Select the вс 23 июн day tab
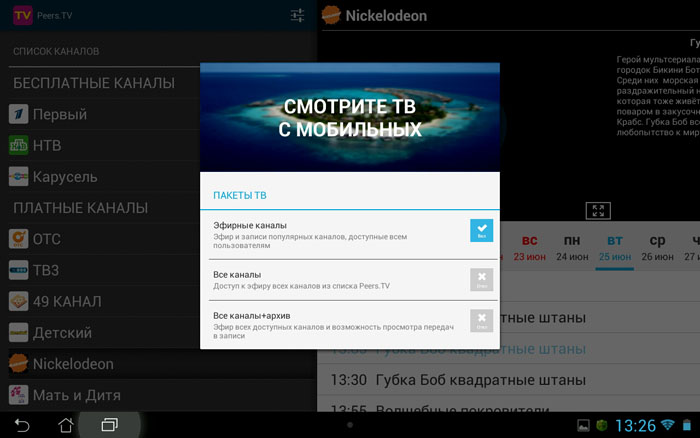This screenshot has width=700, height=438. pos(529,248)
